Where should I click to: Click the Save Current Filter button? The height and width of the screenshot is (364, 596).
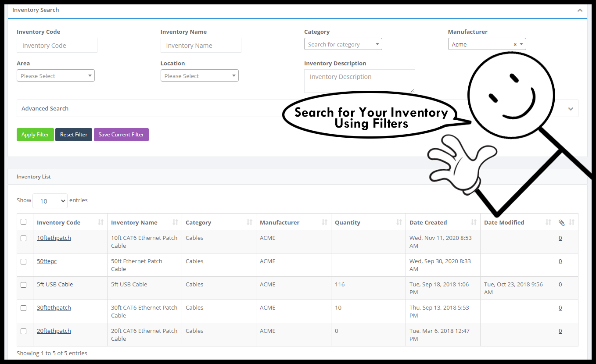coord(121,135)
